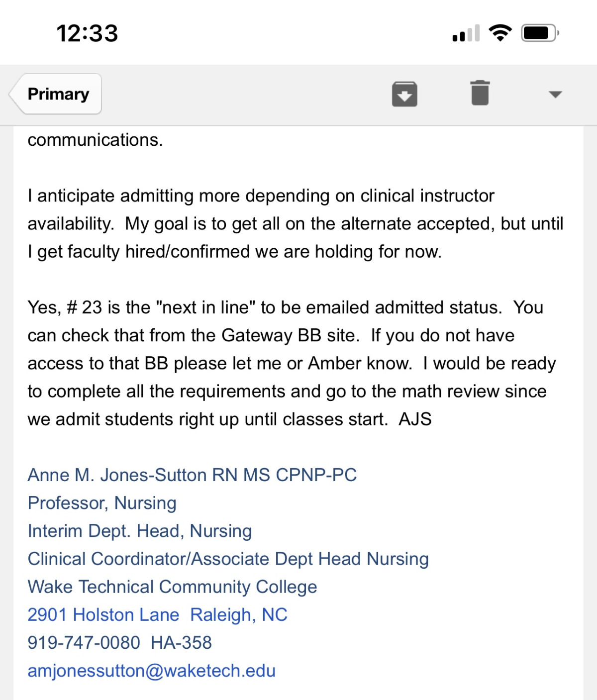The height and width of the screenshot is (700, 597).
Task: Tap the HA-358 office number text
Action: pos(181,642)
